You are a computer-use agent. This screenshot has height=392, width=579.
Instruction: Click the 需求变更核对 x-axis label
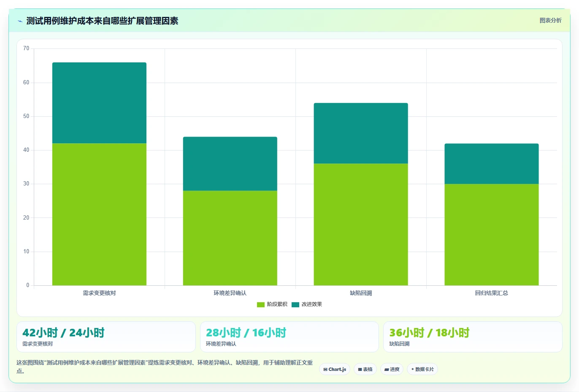click(x=99, y=293)
